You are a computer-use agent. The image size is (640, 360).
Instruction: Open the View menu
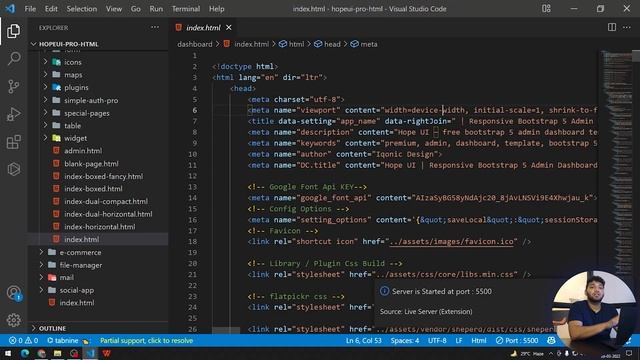click(x=114, y=9)
